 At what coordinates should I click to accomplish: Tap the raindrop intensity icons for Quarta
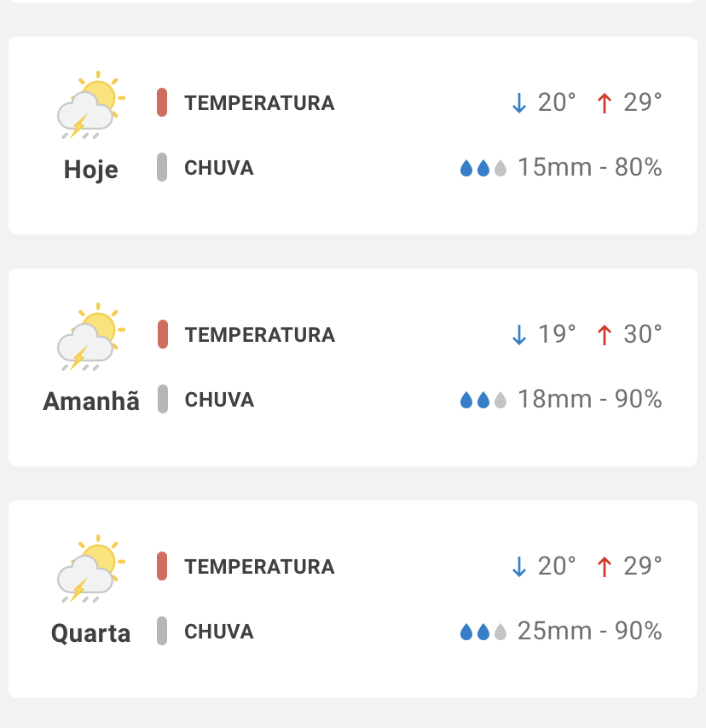(483, 632)
